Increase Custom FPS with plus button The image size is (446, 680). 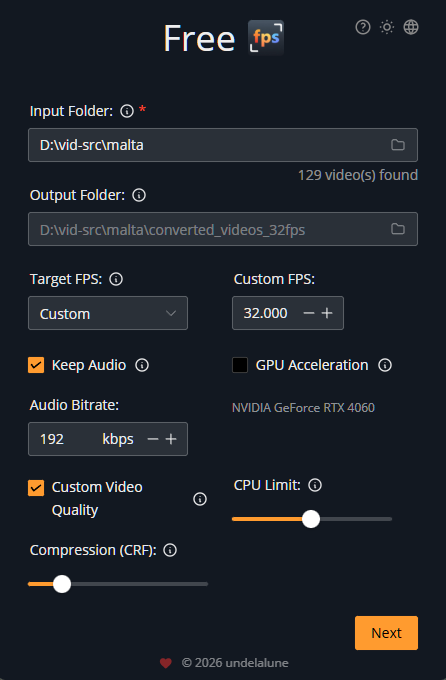(327, 313)
